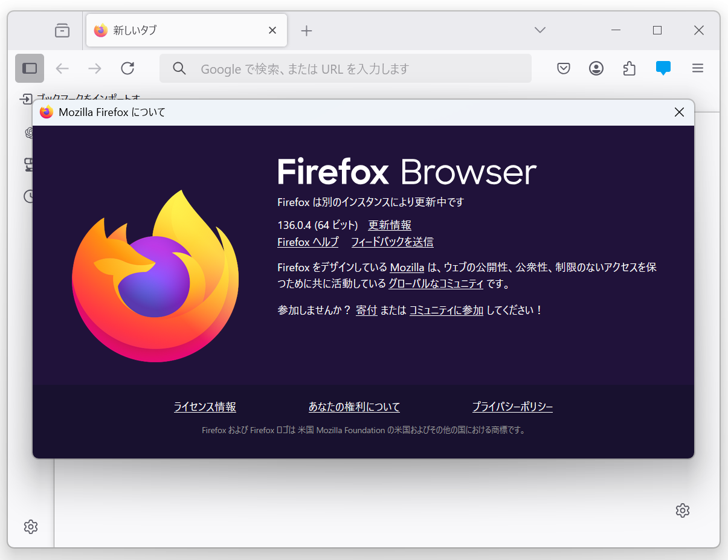Open the プライバシーポリシー link
Viewport: 728px width, 560px height.
click(512, 407)
